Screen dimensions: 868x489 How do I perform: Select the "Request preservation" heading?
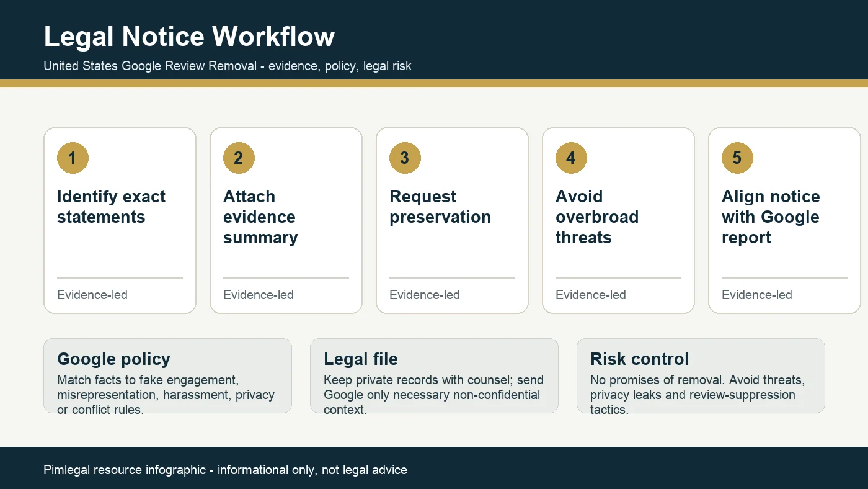tap(440, 207)
